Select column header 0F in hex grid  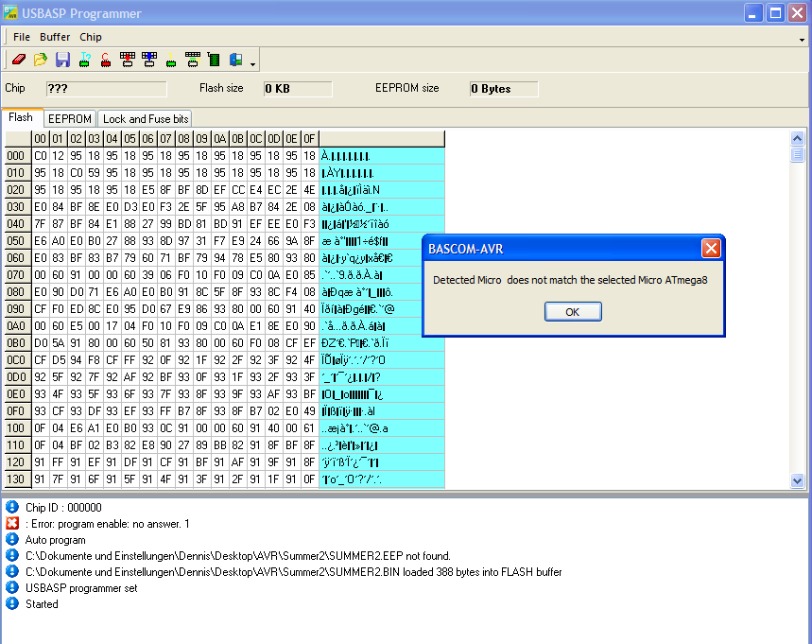[309, 138]
